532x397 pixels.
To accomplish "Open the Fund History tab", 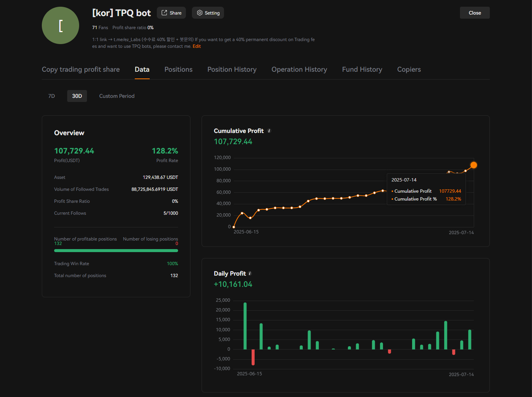I will click(362, 69).
